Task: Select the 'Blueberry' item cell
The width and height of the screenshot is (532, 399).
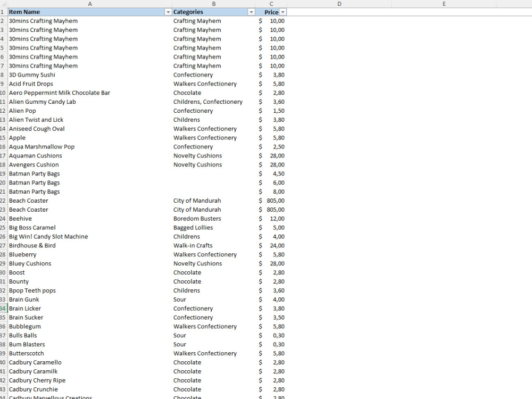Action: (90, 254)
